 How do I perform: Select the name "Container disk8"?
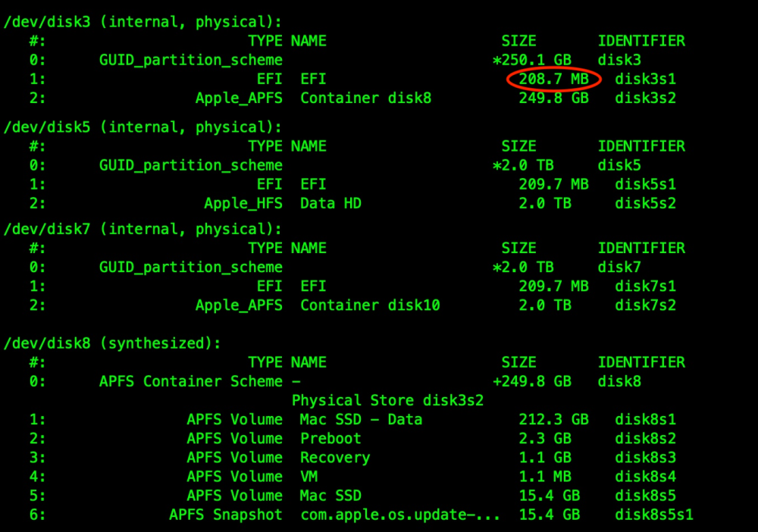tap(366, 98)
